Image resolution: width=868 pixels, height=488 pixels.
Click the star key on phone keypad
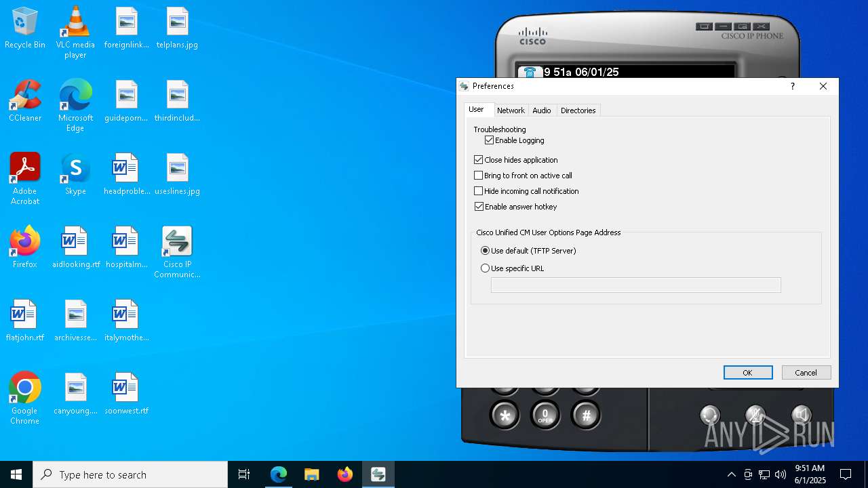(505, 415)
